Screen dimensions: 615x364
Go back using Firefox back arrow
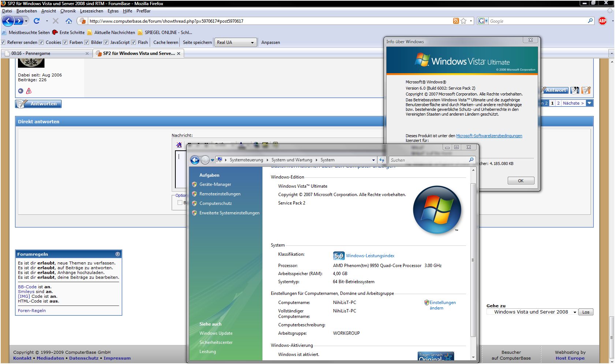[x=8, y=21]
